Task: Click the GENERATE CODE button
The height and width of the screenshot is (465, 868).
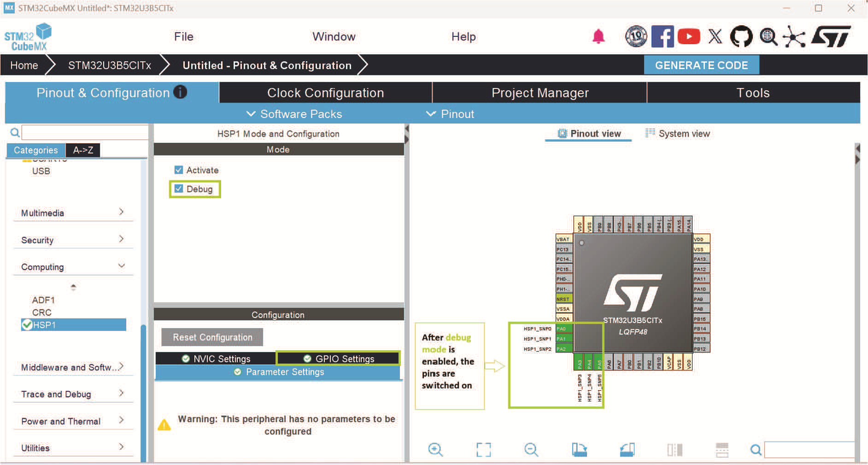Action: click(x=701, y=65)
